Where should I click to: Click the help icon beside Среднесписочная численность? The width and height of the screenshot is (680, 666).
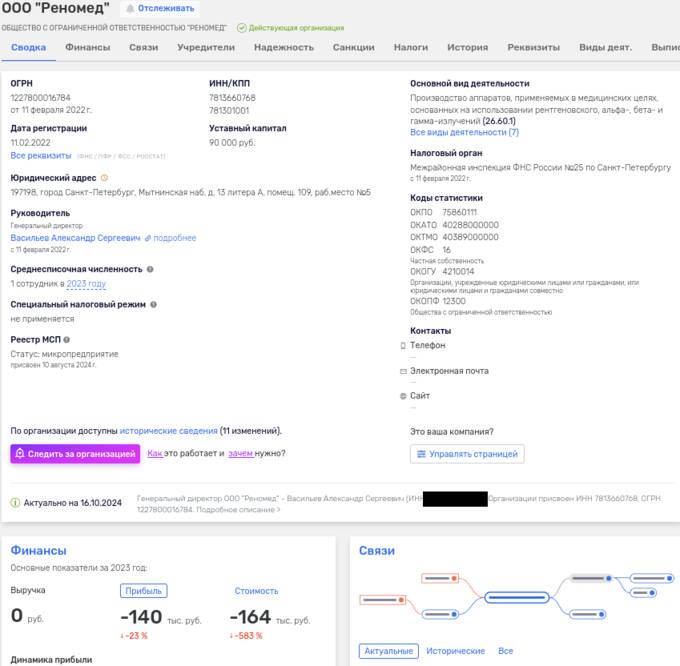(x=150, y=269)
